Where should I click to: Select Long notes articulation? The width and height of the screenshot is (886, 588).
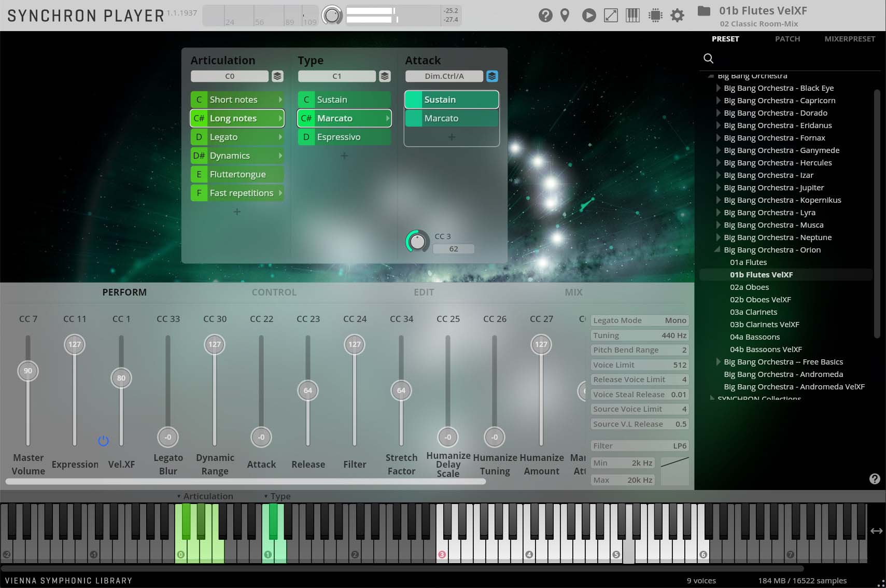[x=237, y=118]
